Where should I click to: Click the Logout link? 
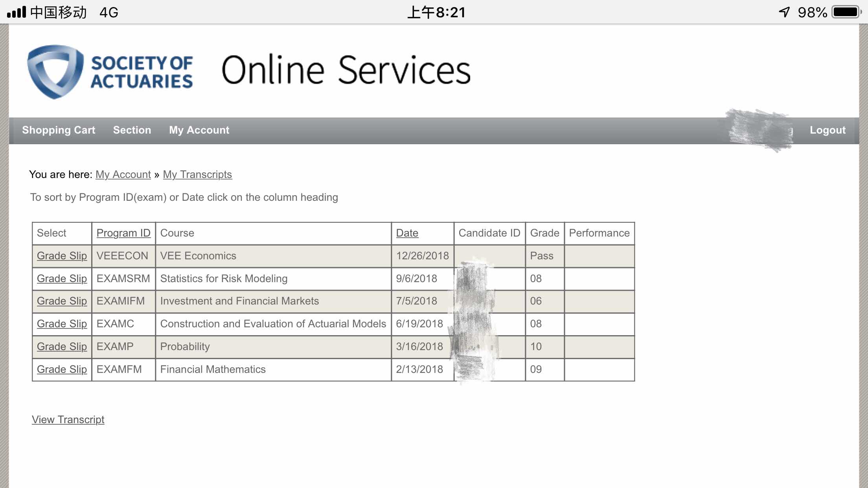[x=828, y=130]
